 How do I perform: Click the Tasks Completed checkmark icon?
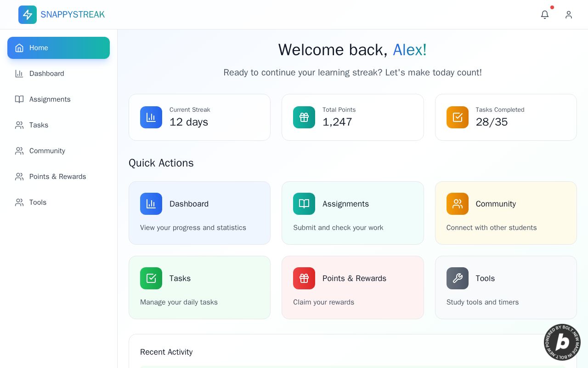click(x=458, y=117)
